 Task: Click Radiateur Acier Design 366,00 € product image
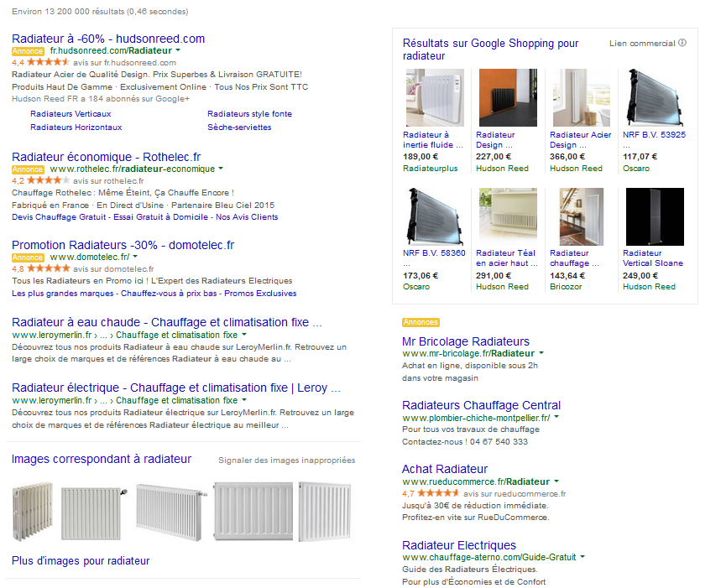click(x=581, y=97)
